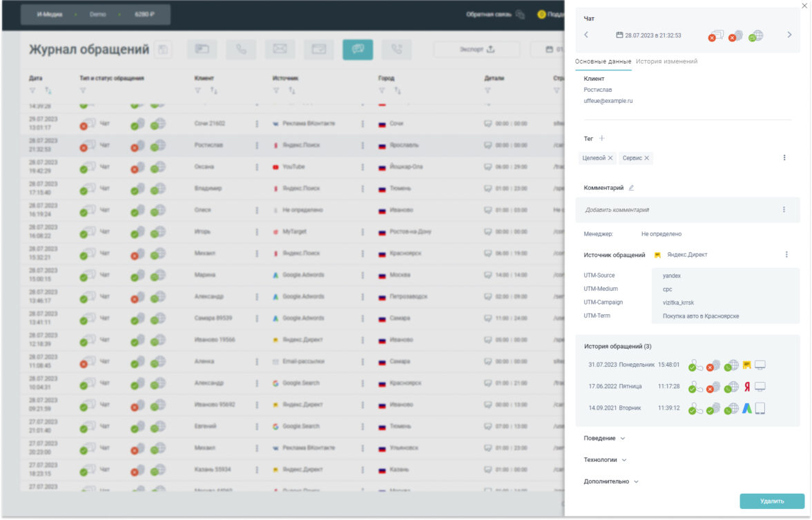Switch to the История изменений tab
Screen dimensions: 812x520
[666, 61]
